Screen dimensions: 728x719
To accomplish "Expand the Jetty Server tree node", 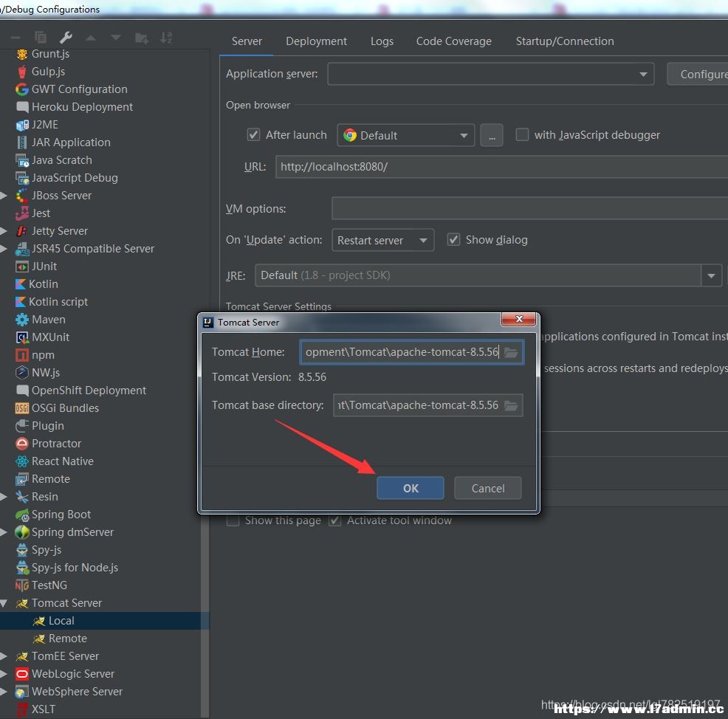I will (x=4, y=231).
